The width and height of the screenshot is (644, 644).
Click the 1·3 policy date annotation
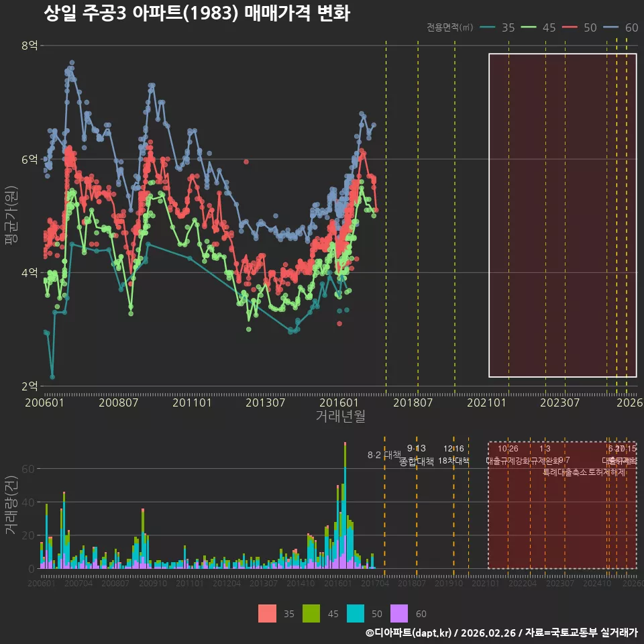pyautogui.click(x=545, y=449)
